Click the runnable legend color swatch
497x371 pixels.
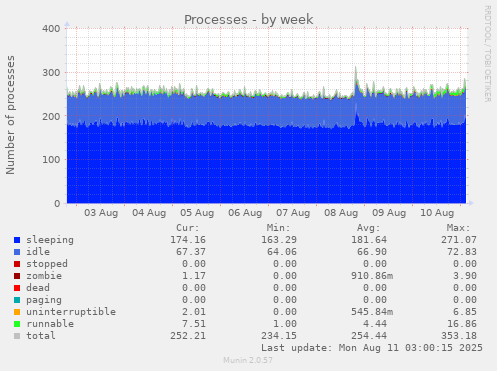click(x=17, y=324)
